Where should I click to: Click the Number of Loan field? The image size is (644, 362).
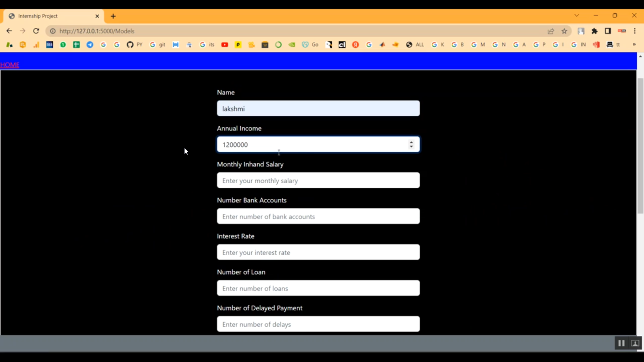[318, 288]
